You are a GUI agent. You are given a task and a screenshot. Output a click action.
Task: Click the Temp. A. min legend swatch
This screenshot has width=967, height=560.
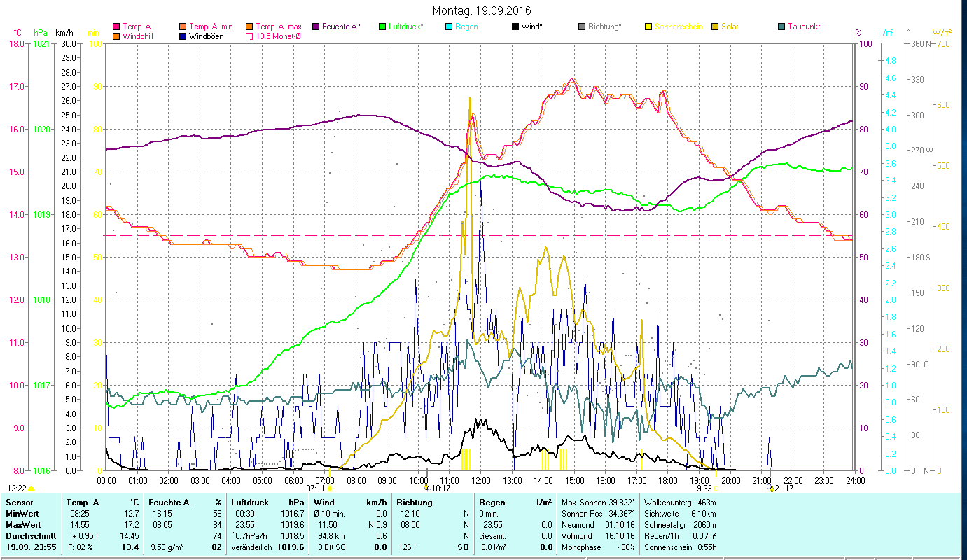pyautogui.click(x=183, y=27)
